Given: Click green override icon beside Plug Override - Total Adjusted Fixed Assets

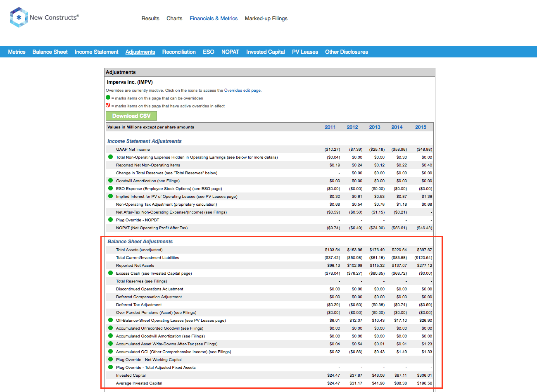Looking at the screenshot, I should click(110, 367).
